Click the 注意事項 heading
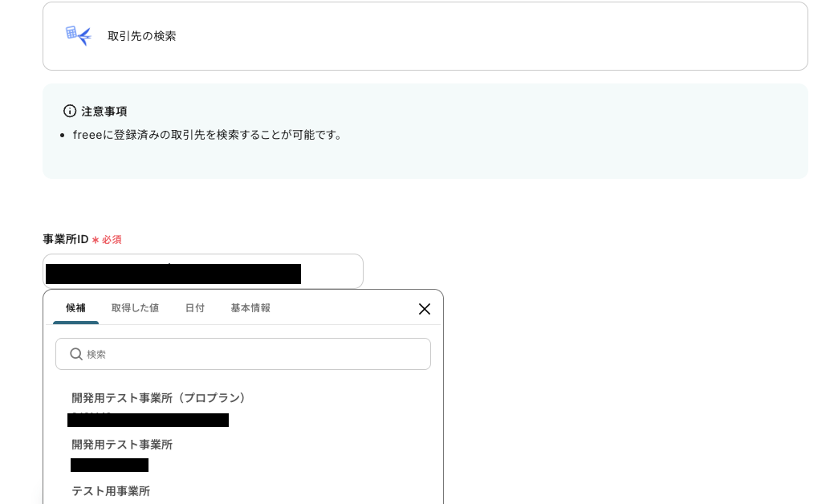The width and height of the screenshot is (838, 504). click(105, 112)
